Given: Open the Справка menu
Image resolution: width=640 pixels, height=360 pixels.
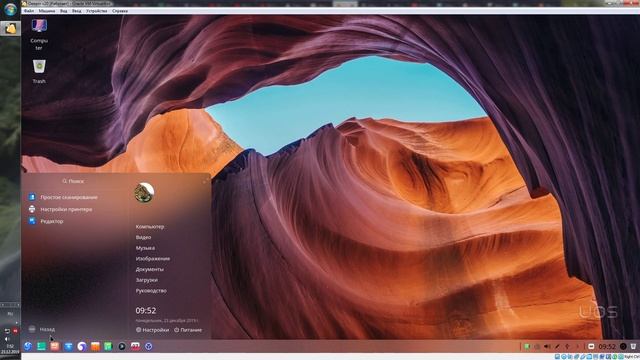Looking at the screenshot, I should [x=120, y=11].
